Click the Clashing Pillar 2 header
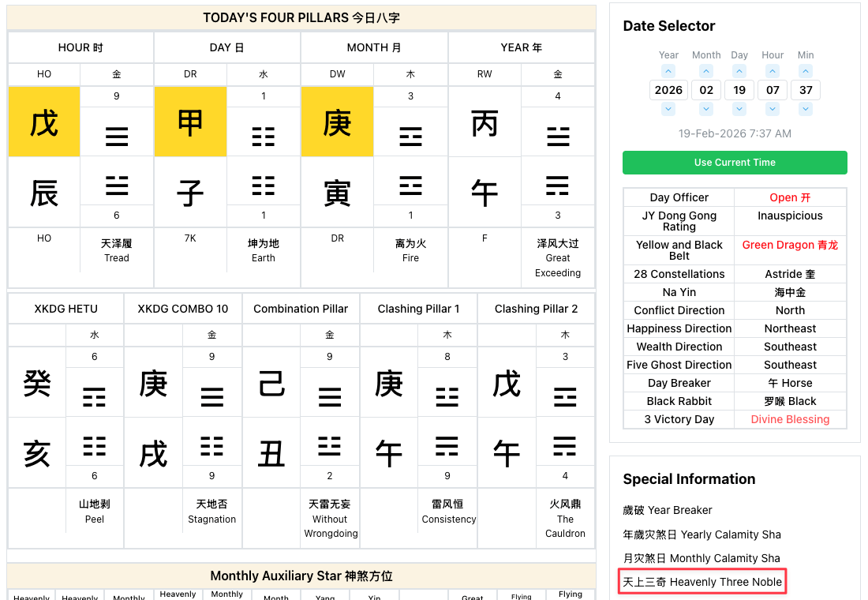The height and width of the screenshot is (600, 868). tap(536, 309)
